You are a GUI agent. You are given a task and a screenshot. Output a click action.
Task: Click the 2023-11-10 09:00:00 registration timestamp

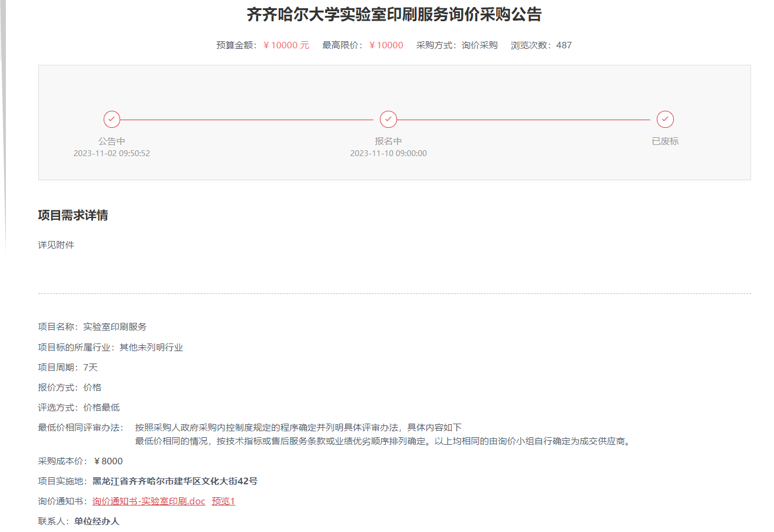(388, 154)
